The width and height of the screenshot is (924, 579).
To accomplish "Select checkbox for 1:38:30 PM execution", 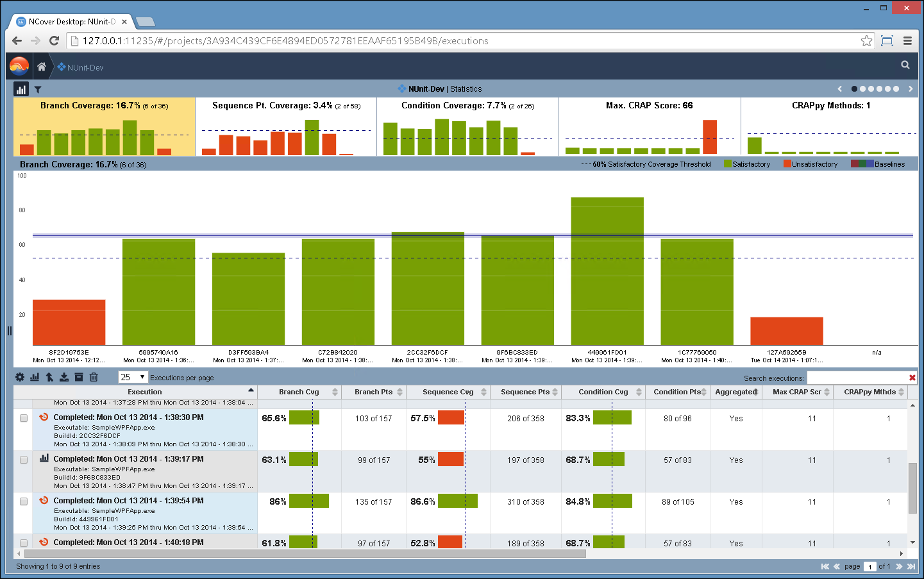I will tap(24, 418).
